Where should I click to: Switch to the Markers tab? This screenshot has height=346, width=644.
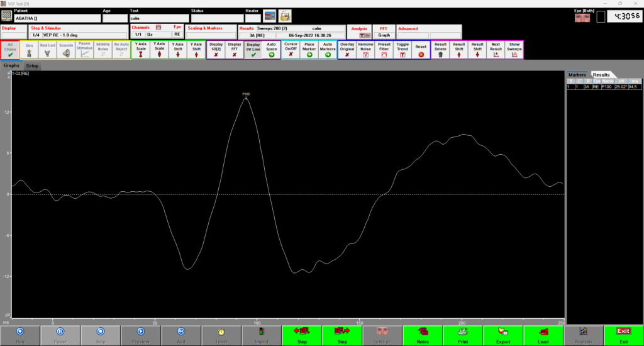click(577, 74)
